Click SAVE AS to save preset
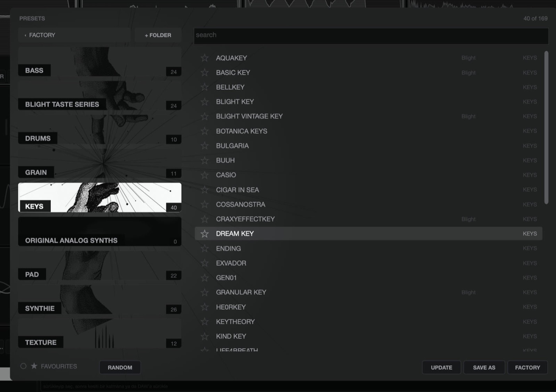Viewport: 556px width, 392px height. 484,367
